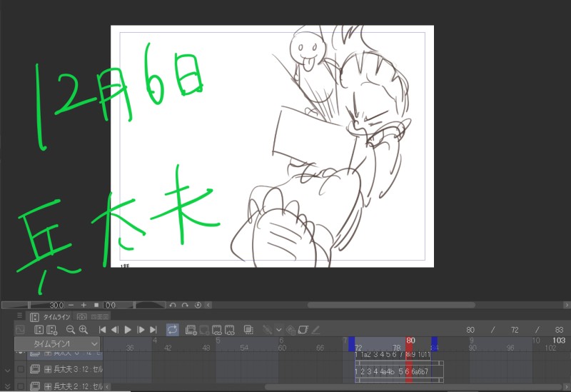Click the delete specified cels icon
Screen dimensions: 571x392
click(230, 330)
